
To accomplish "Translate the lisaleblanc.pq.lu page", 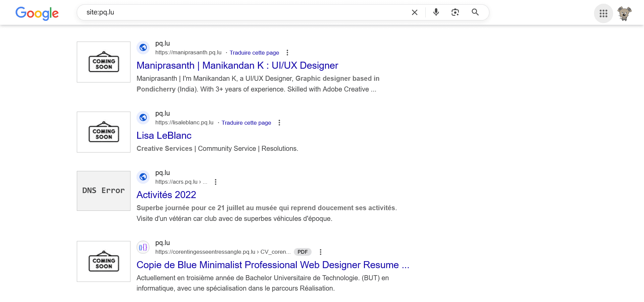I will tap(246, 123).
